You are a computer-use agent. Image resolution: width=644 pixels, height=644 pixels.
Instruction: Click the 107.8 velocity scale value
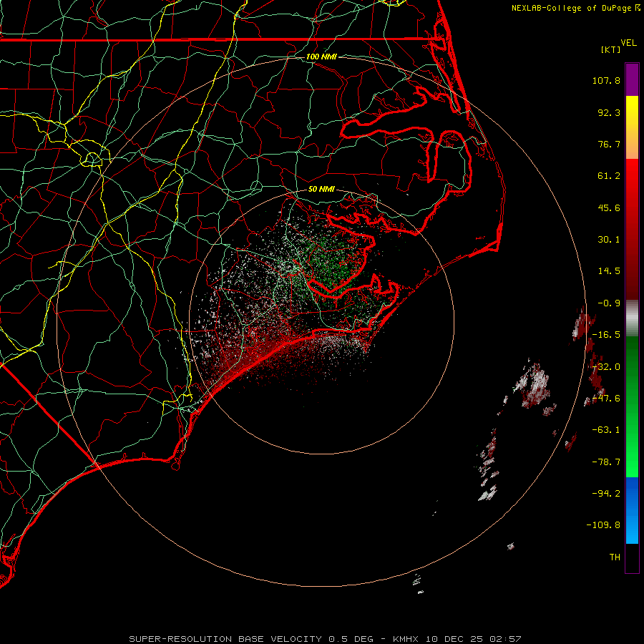(606, 80)
